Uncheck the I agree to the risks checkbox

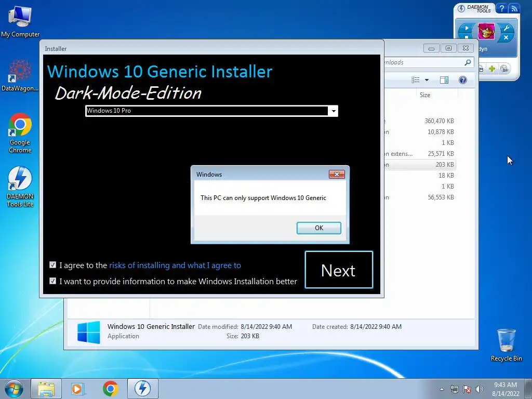click(x=52, y=265)
